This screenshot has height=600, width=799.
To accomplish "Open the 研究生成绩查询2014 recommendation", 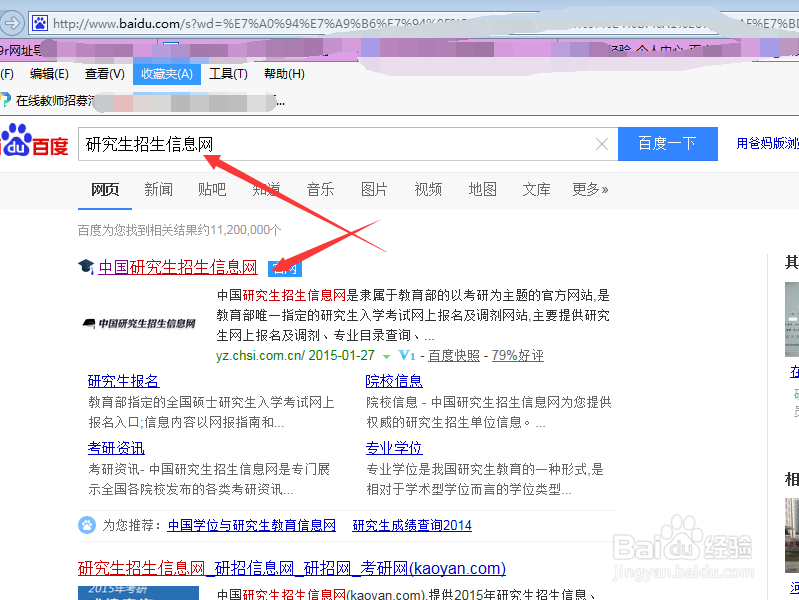I will point(412,525).
